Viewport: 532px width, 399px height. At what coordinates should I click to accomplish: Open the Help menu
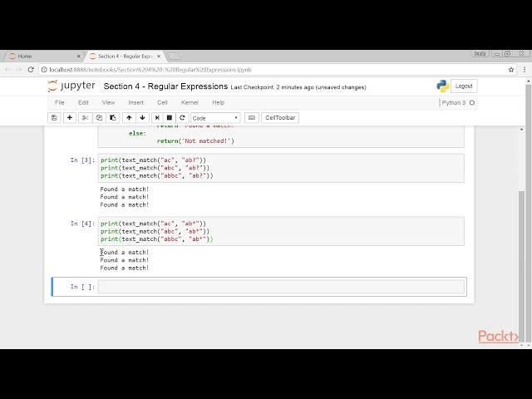point(218,102)
